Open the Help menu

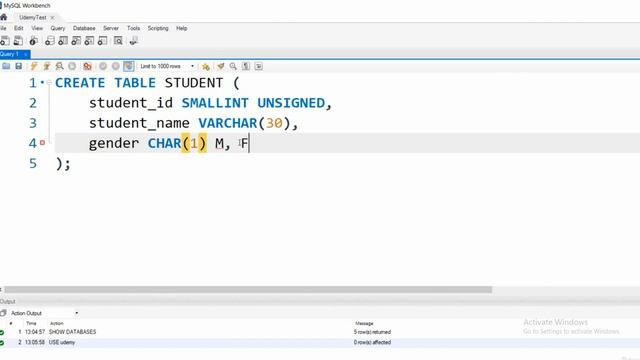182,28
